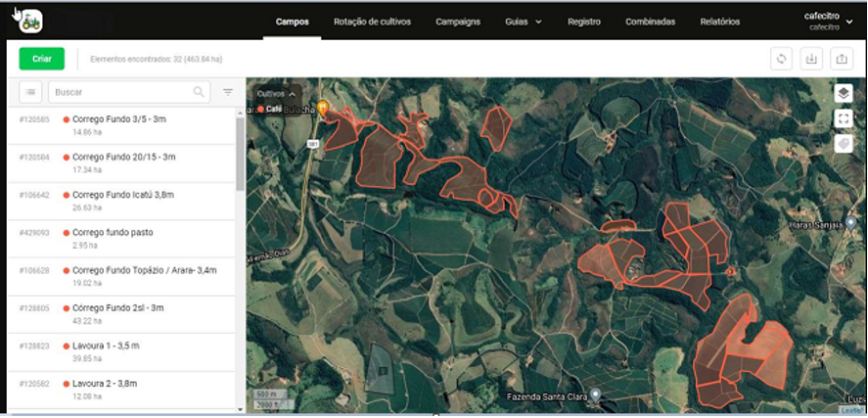Click the refresh/sync icon button
Screen dimensions: 868x418
pos(781,59)
